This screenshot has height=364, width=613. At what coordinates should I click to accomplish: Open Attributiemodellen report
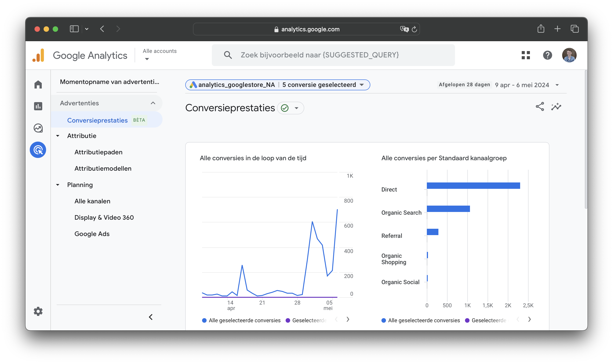pyautogui.click(x=103, y=169)
